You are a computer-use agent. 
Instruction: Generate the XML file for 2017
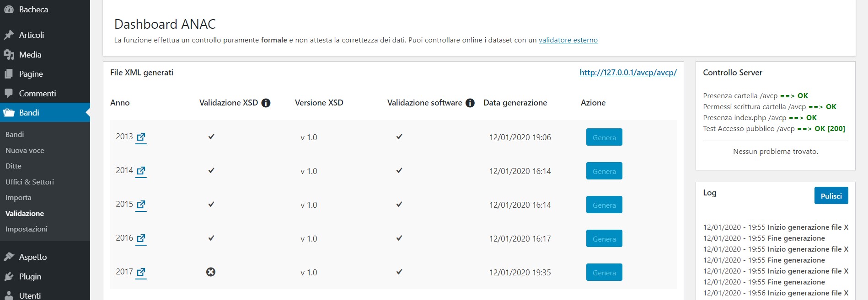tap(604, 272)
